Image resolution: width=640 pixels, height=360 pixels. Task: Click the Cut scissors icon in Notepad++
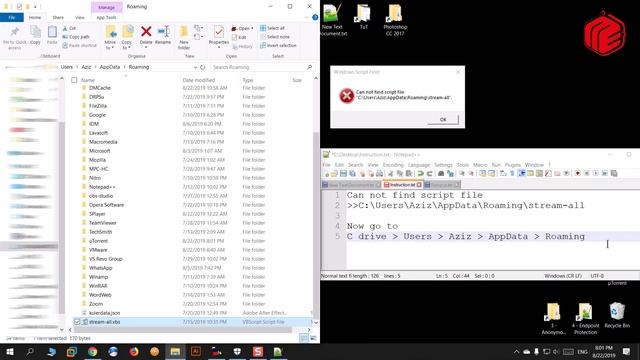coord(391,173)
